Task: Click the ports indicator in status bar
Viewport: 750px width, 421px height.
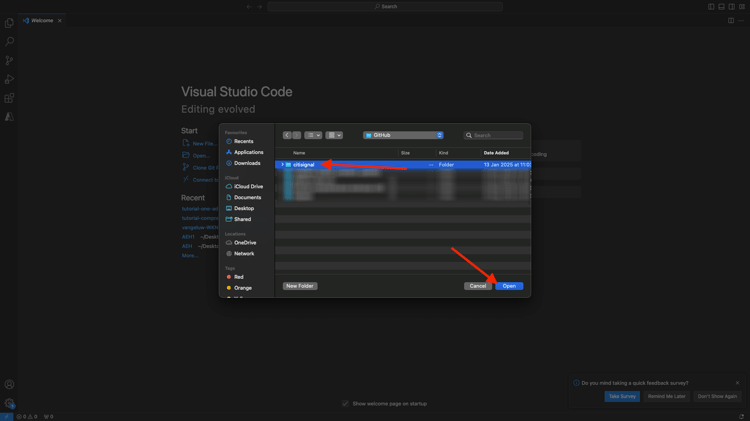Action: pyautogui.click(x=48, y=417)
